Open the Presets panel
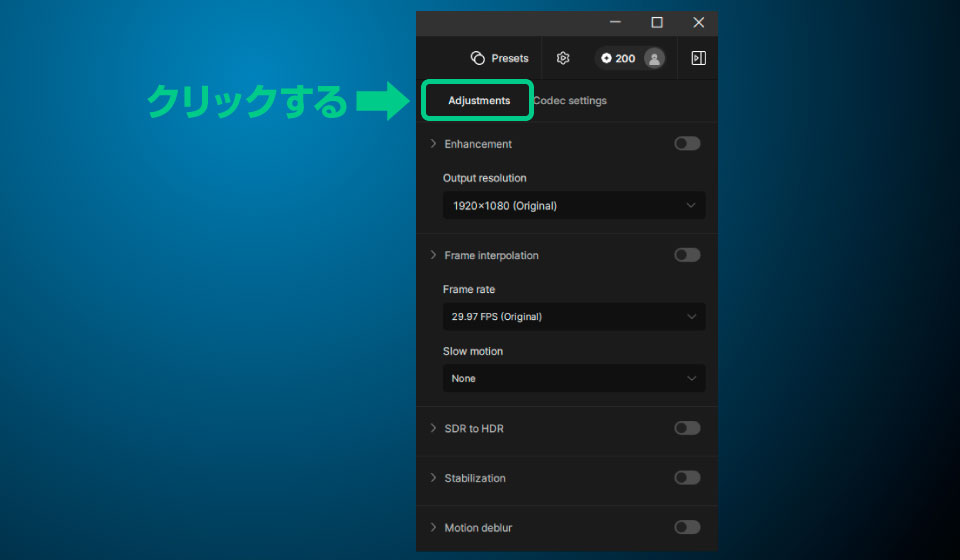Screen dimensions: 960x560 pos(500,58)
